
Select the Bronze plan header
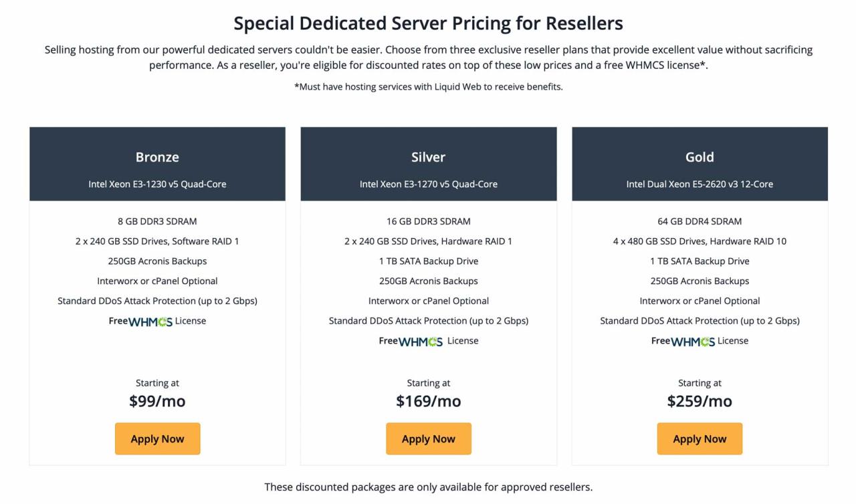pos(157,157)
